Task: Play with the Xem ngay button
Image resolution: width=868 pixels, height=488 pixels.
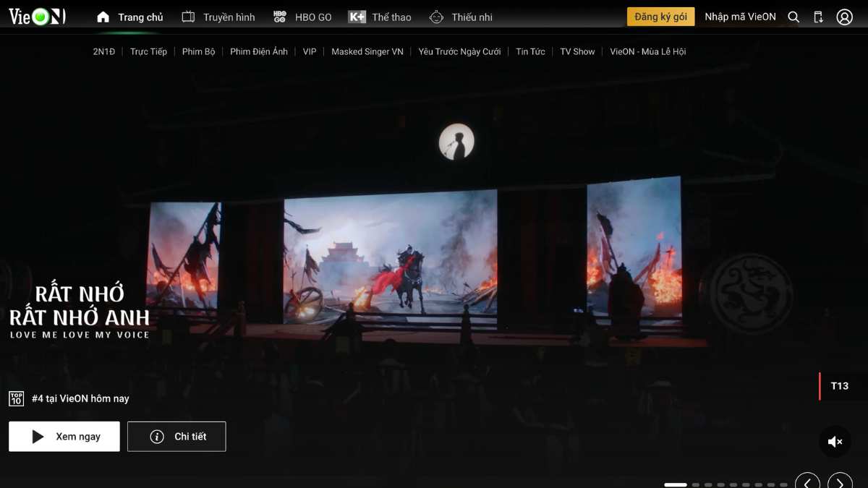Action: [x=64, y=437]
